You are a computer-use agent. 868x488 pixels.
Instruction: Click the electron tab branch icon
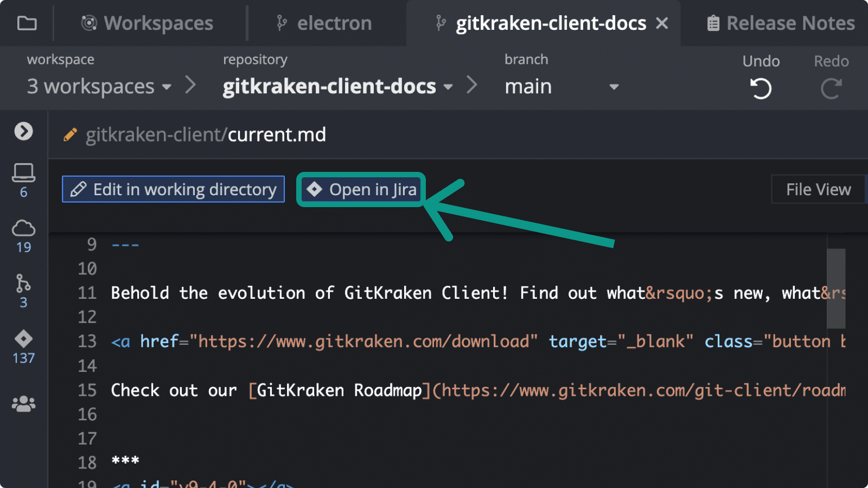point(282,23)
